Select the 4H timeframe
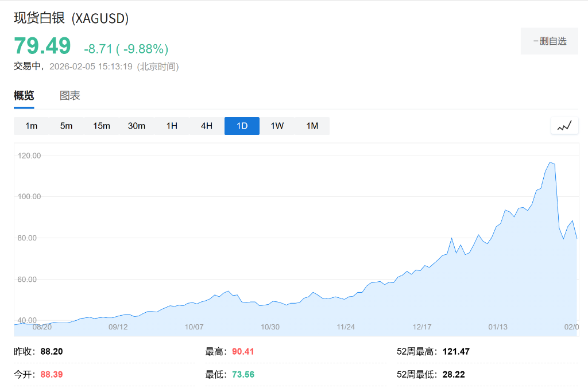Screen dimensions: 588x392 pyautogui.click(x=206, y=126)
